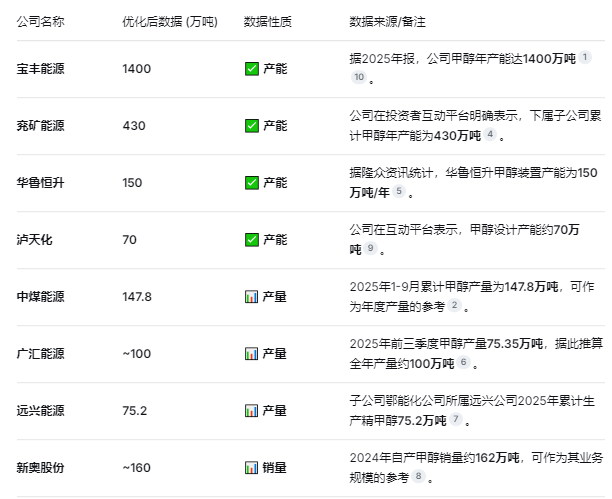This screenshot has height=499, width=612.
Task: Click 产能 label in 兖矿能源 row
Action: (275, 126)
